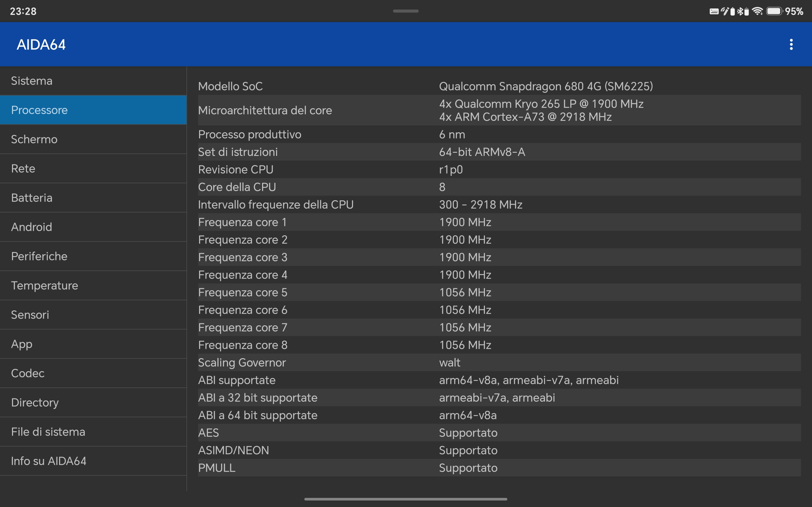Select ABI a 64 bit supportate row
The height and width of the screenshot is (507, 812).
(x=499, y=415)
